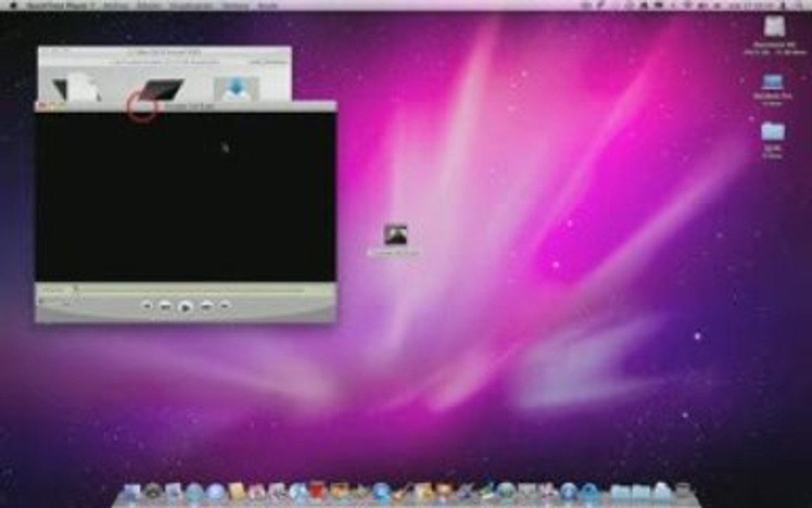Jump to the movie start with leftmost control

coord(147,306)
